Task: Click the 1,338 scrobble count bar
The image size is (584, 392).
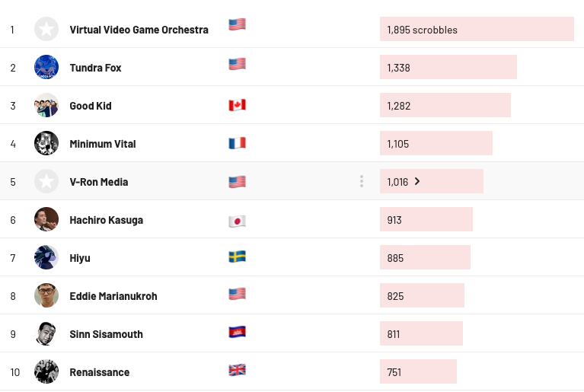Action: tap(448, 67)
